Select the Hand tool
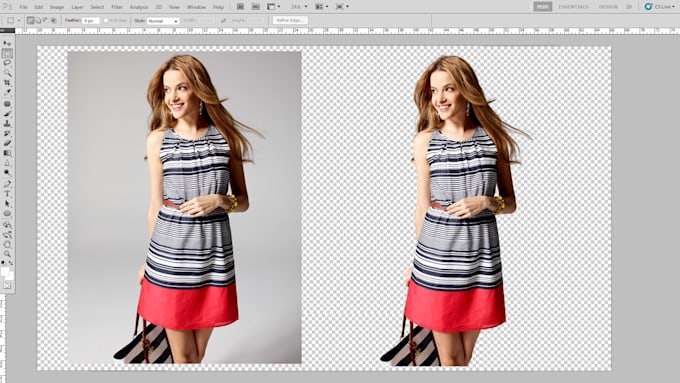Screen dimensions: 680x383 click(x=7, y=245)
